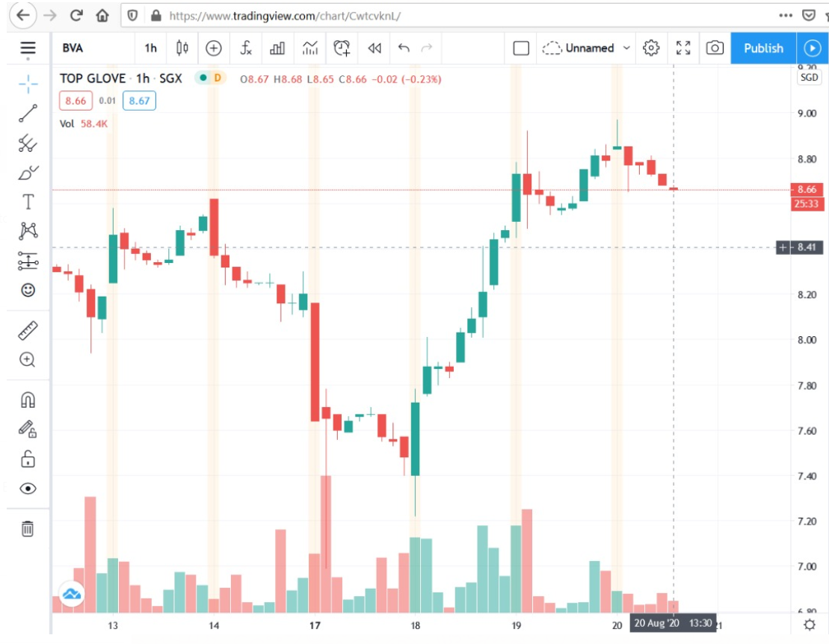
Task: Take a chart snapshot with camera icon
Action: (x=715, y=49)
